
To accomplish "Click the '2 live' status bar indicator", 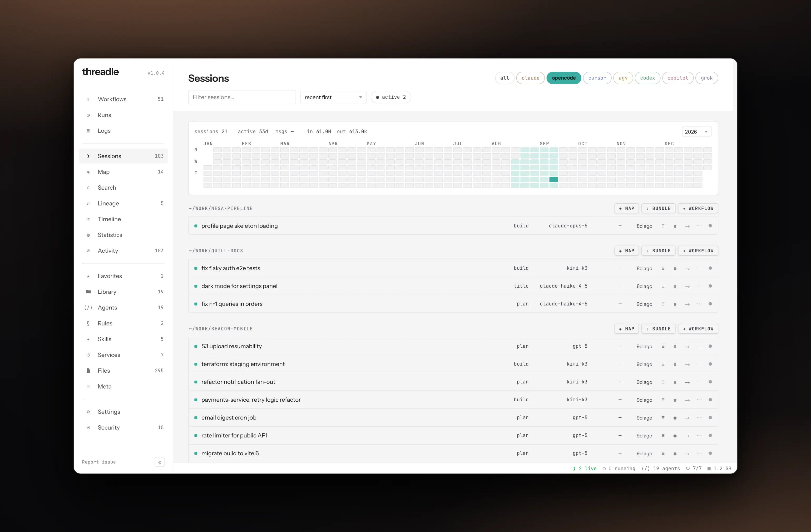I will point(585,469).
